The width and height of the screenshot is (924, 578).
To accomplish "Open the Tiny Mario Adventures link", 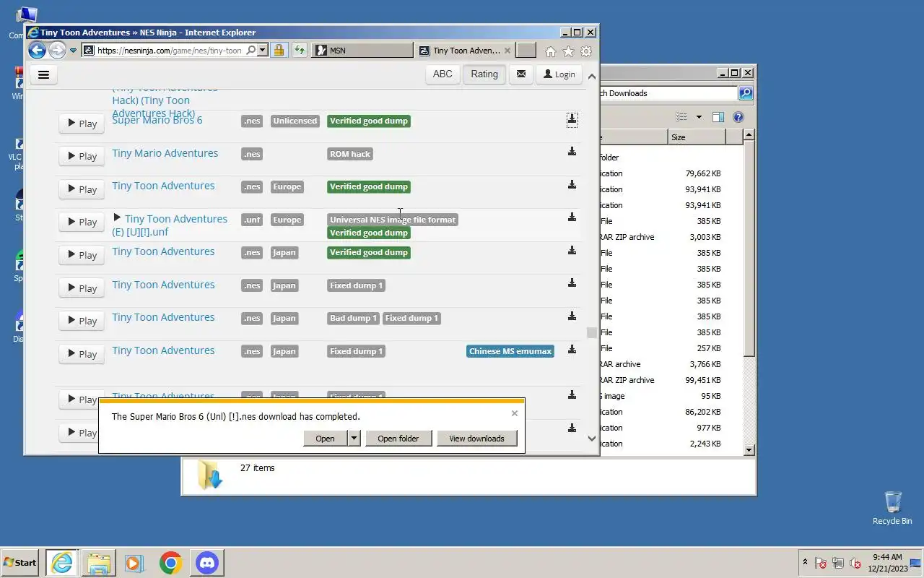I will coord(165,153).
